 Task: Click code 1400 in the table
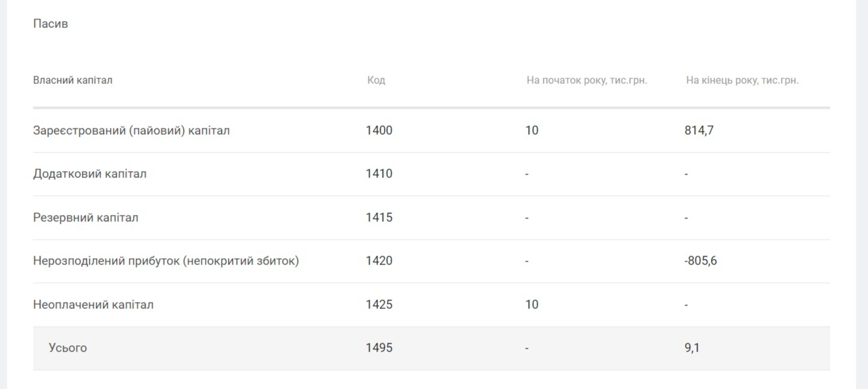pos(379,131)
